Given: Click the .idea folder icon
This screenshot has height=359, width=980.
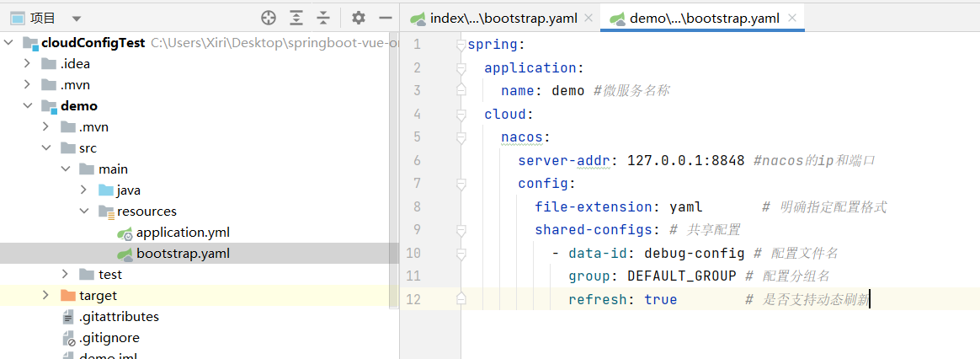Looking at the screenshot, I should coord(49,63).
